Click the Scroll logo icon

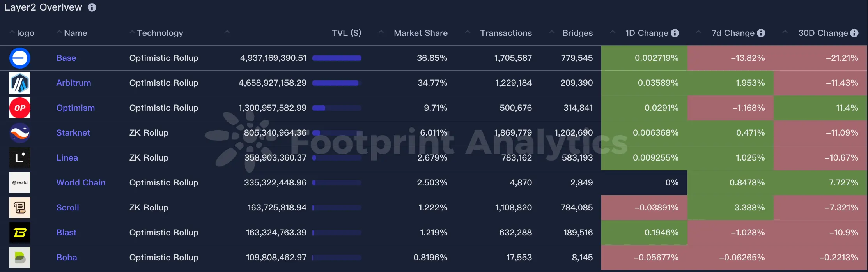click(20, 208)
